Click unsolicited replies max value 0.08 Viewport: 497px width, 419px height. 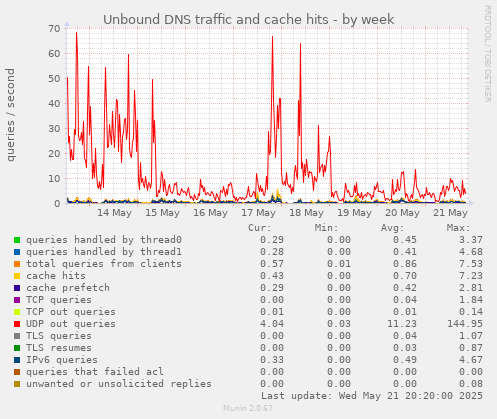471,384
